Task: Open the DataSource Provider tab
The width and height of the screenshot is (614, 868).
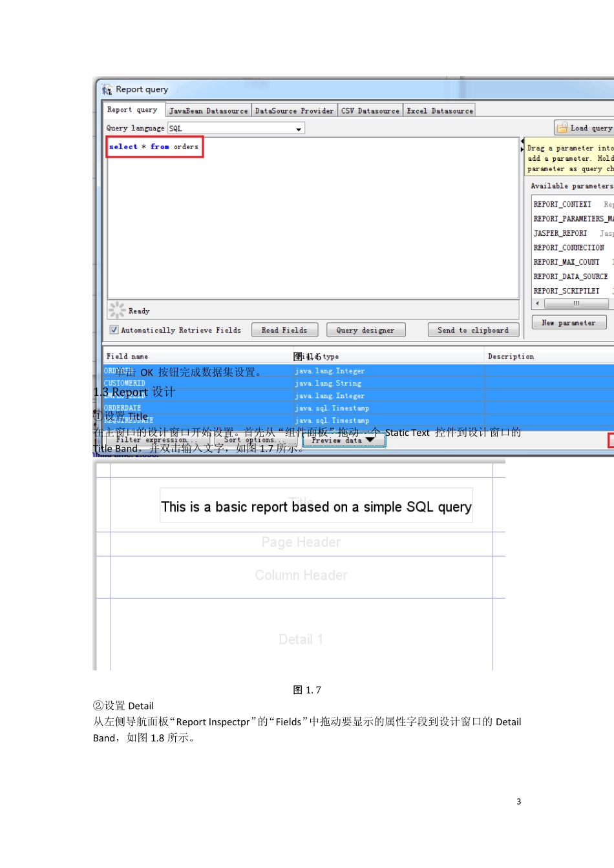Action: pyautogui.click(x=295, y=111)
